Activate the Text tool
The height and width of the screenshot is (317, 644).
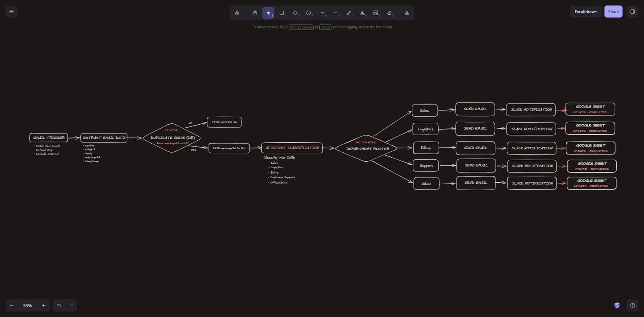[362, 13]
